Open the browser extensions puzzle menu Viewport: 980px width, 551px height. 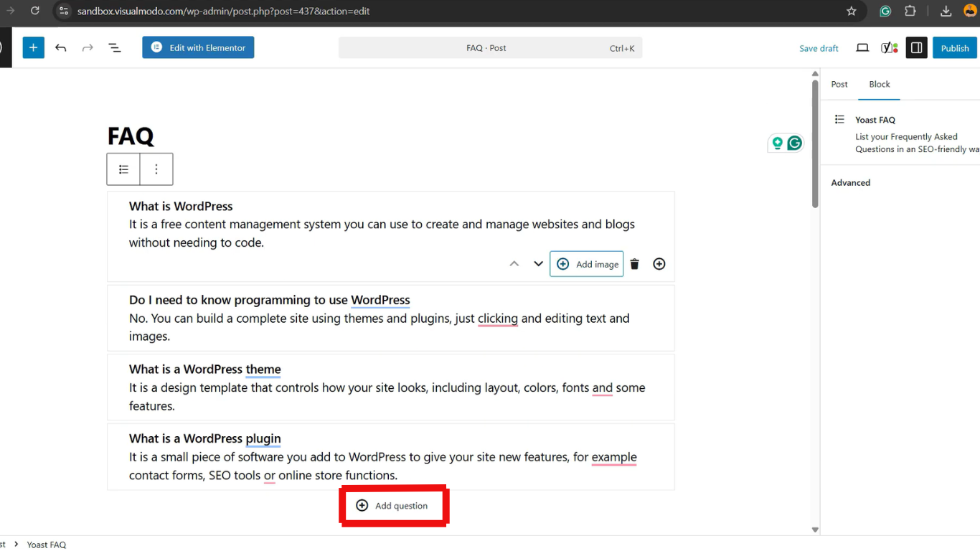point(910,11)
